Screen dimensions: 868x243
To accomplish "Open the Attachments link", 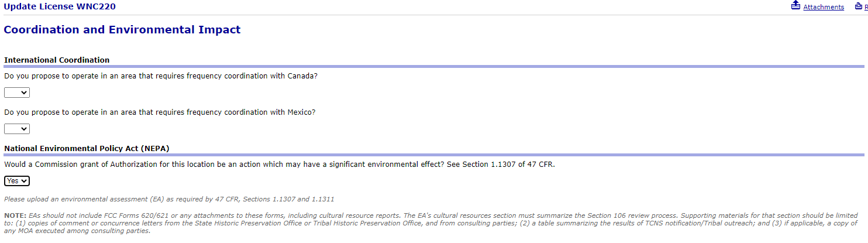I will 824,7.
